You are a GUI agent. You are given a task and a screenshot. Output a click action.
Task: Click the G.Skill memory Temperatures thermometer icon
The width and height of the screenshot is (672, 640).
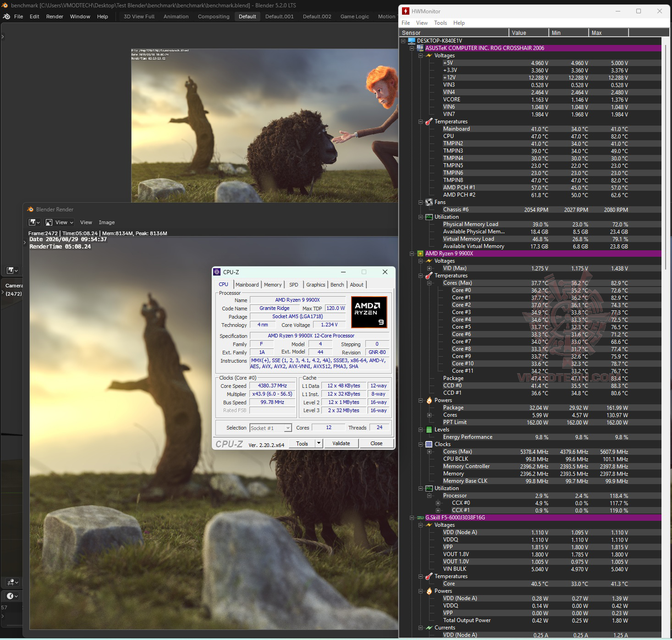429,576
